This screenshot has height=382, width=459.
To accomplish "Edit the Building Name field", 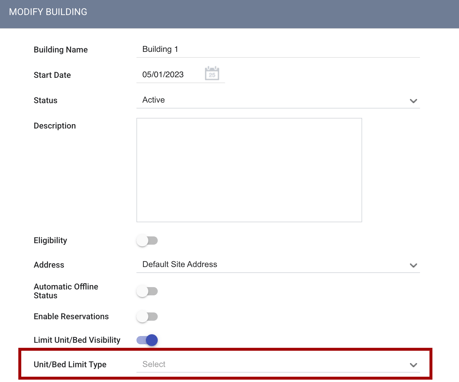I will click(278, 49).
